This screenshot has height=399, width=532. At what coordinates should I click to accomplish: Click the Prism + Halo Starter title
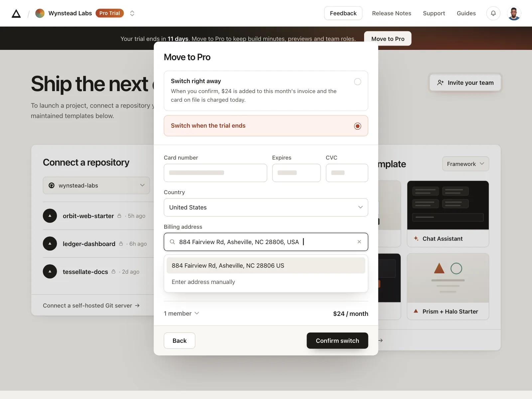coord(450,312)
